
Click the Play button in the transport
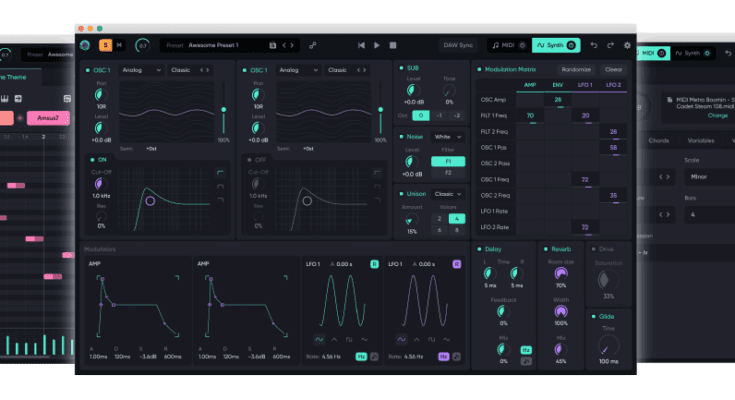(x=377, y=45)
